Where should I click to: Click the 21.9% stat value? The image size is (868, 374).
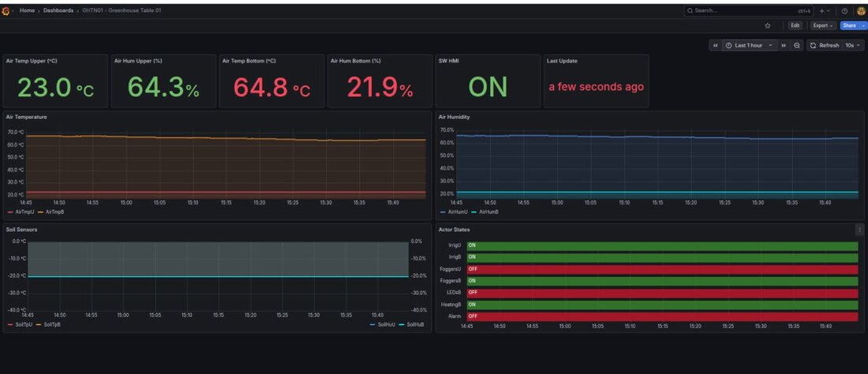[x=380, y=88]
